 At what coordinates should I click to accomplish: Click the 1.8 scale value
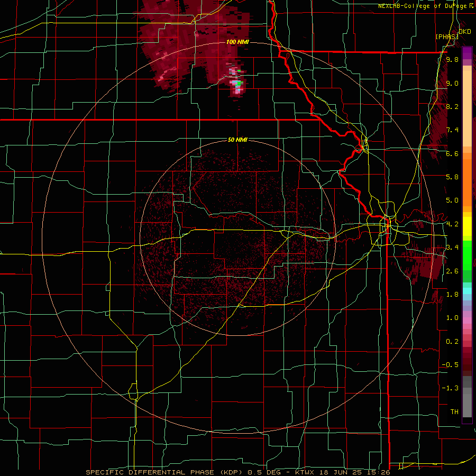452,295
